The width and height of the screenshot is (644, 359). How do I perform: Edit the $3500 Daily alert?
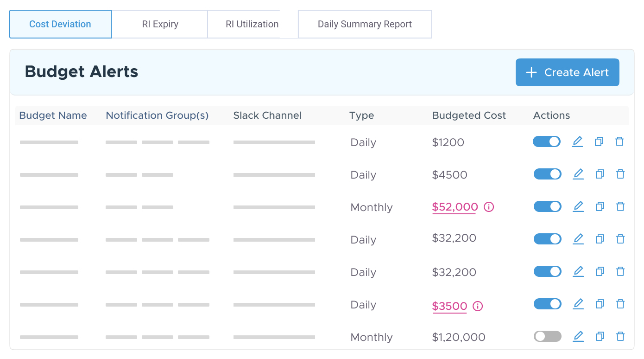click(577, 304)
